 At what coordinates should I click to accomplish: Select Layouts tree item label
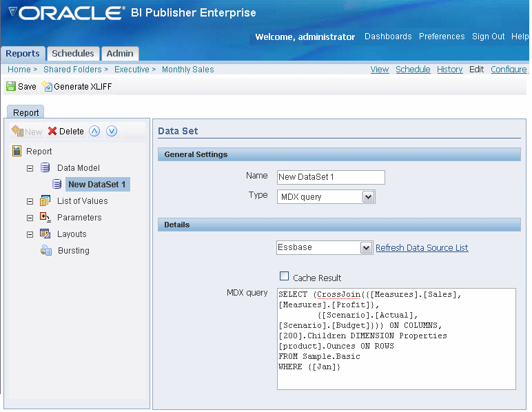click(72, 234)
